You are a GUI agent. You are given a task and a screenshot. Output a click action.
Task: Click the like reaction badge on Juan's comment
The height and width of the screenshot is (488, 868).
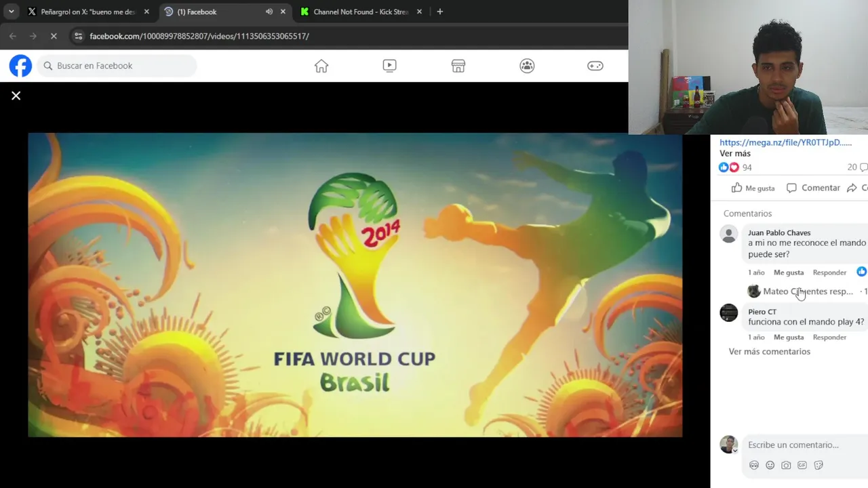pos(861,272)
